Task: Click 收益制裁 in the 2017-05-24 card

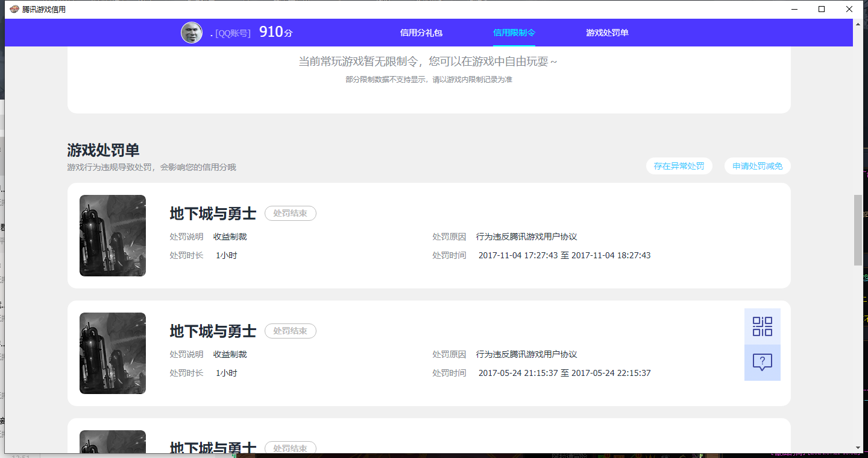Action: coord(230,354)
